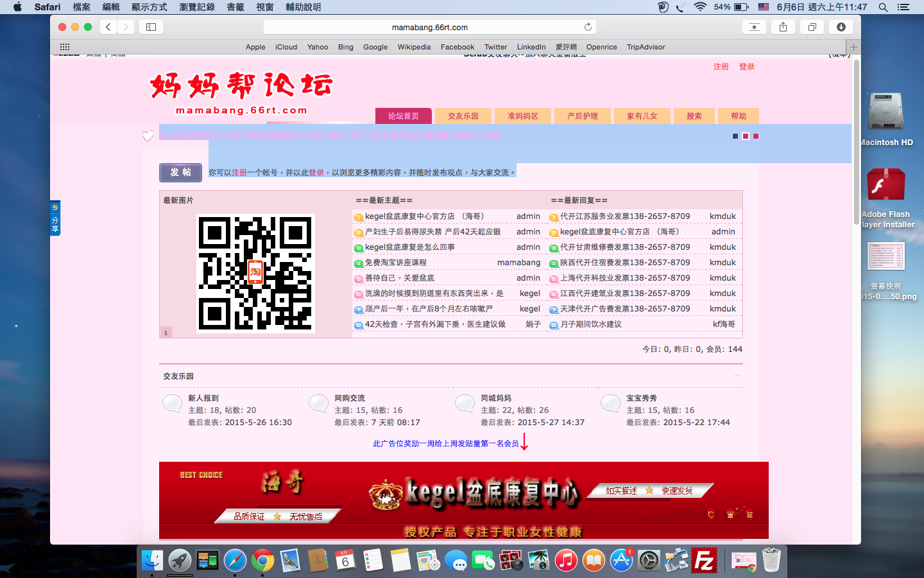Click the Share icon in Safari toolbar
This screenshot has width=924, height=578.
point(783,27)
